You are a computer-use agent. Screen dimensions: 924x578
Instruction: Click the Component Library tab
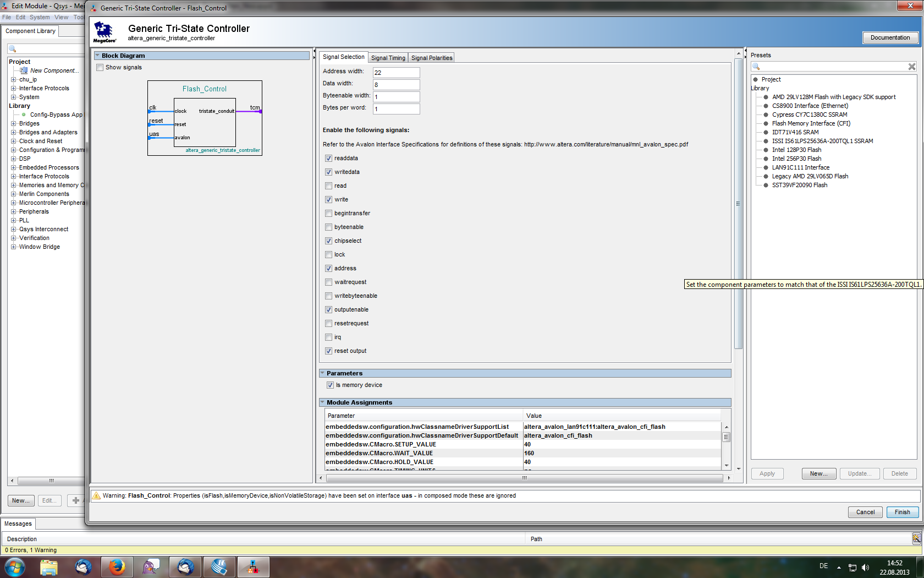click(x=30, y=31)
